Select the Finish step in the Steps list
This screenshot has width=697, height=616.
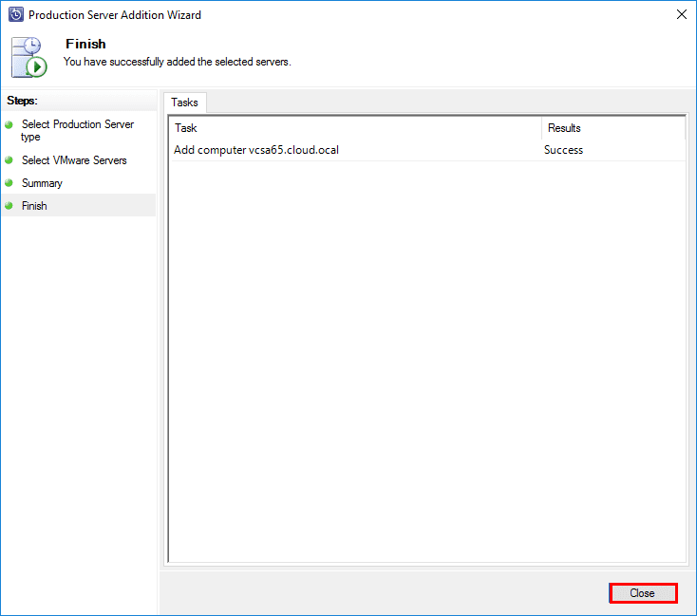coord(34,206)
